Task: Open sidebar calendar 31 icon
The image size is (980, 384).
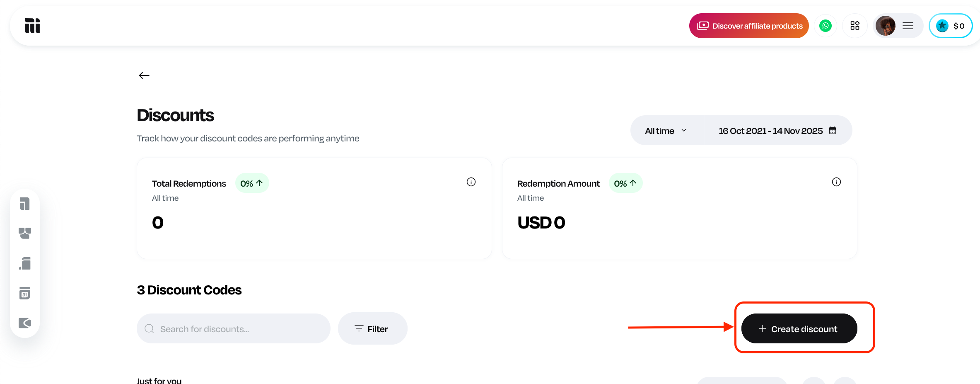Action: coord(25,293)
